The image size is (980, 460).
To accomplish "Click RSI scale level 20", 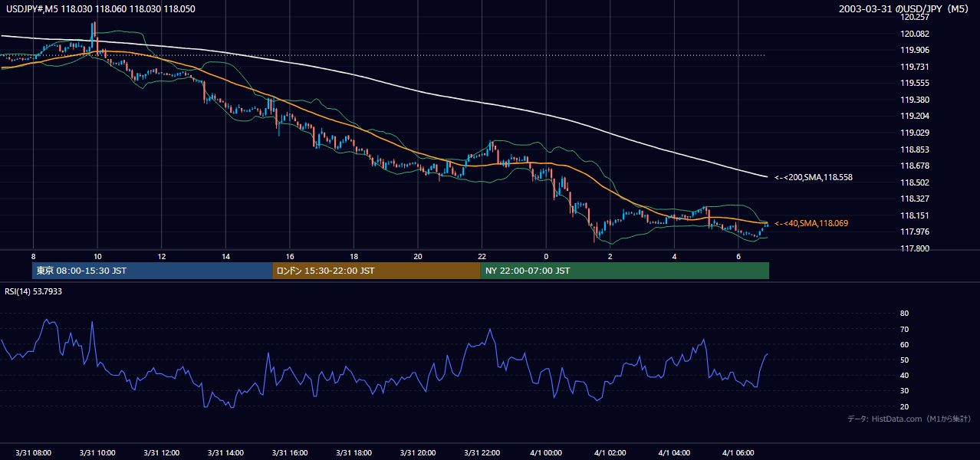I will pyautogui.click(x=904, y=406).
